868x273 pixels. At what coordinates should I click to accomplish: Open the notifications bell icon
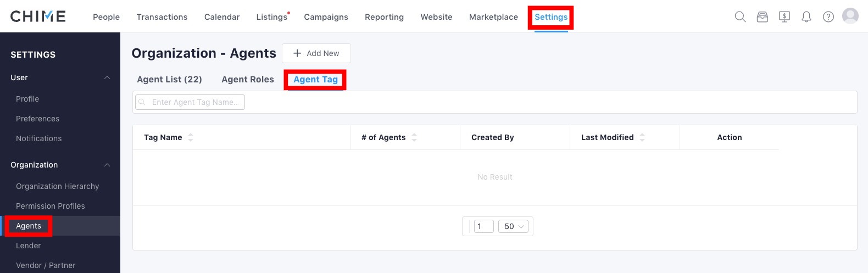(806, 16)
